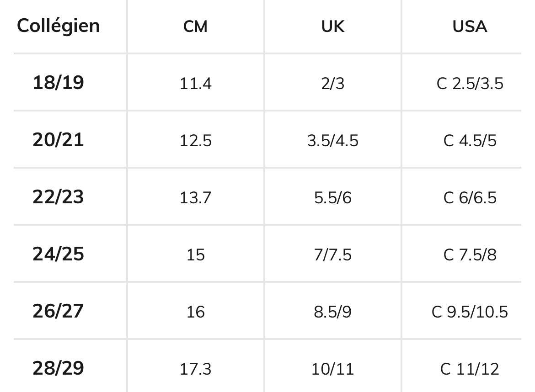Viewport: 535px width, 392px height.
Task: Select the UK 8.5/9 size cell
Action: tap(332, 312)
